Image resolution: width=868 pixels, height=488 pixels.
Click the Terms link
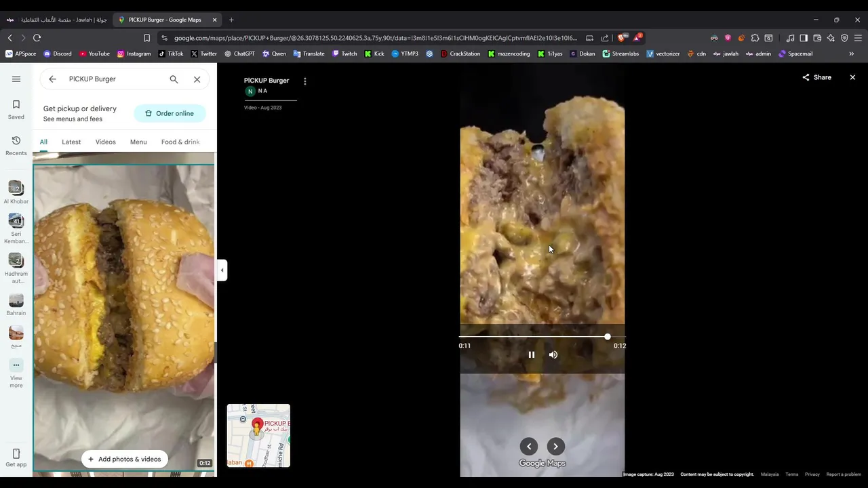[x=792, y=474]
